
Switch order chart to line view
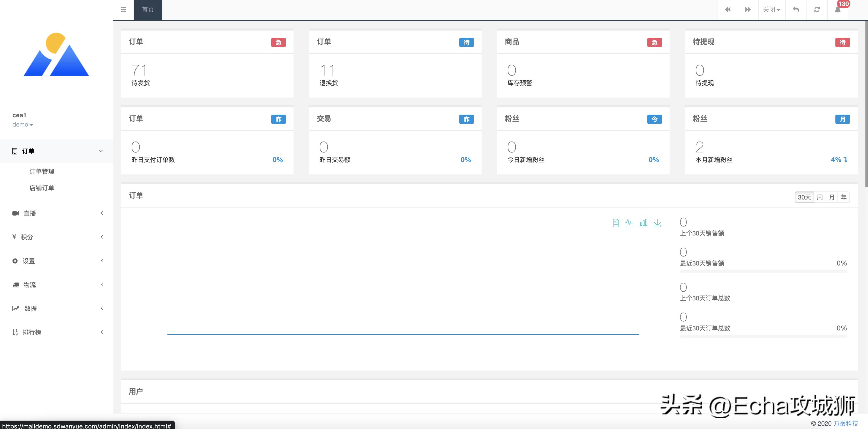click(629, 223)
